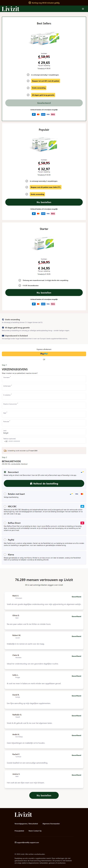Click the Belfius Direct red logo icon
The image size is (88, 868).
[x=82, y=523]
